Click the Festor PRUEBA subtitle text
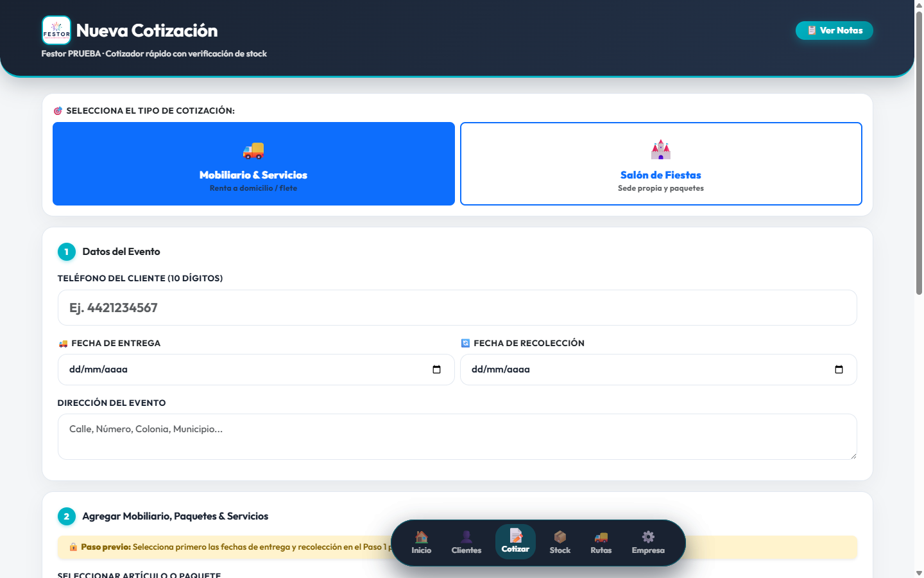The image size is (924, 578). [154, 54]
